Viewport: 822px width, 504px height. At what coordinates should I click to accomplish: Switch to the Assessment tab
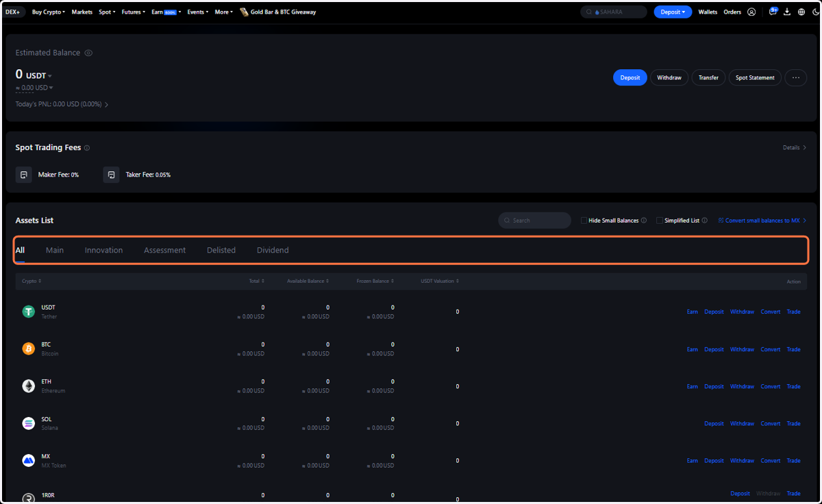(x=164, y=250)
